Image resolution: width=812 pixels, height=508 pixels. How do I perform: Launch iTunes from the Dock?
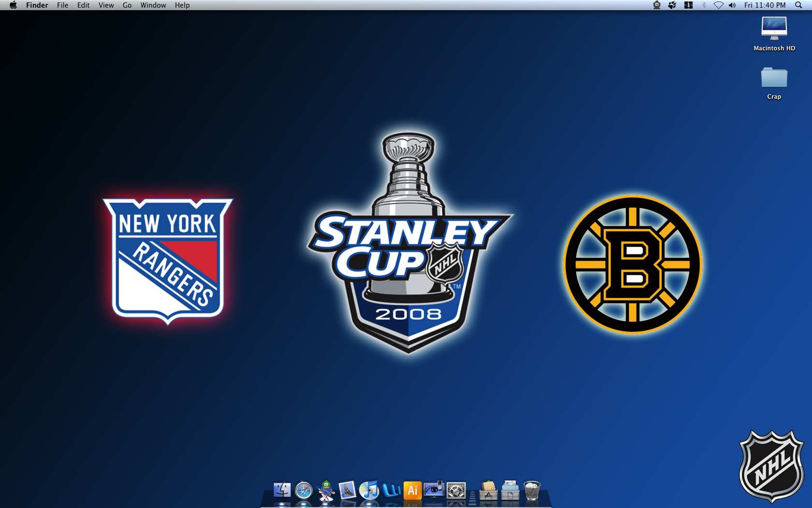[x=369, y=491]
